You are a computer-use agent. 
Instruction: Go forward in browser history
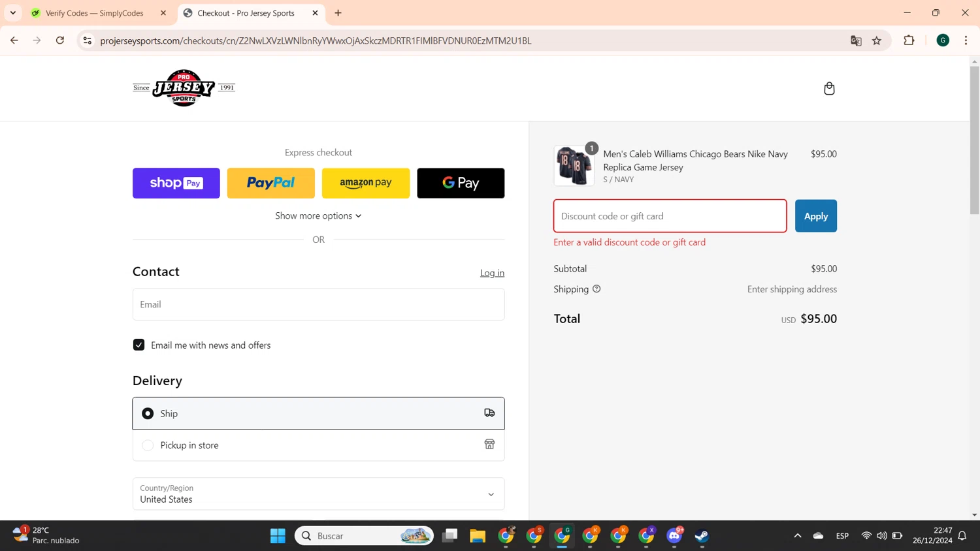[37, 40]
